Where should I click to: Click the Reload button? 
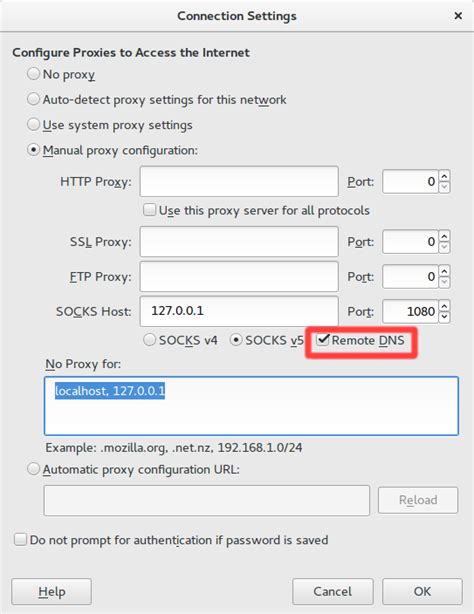pos(418,500)
